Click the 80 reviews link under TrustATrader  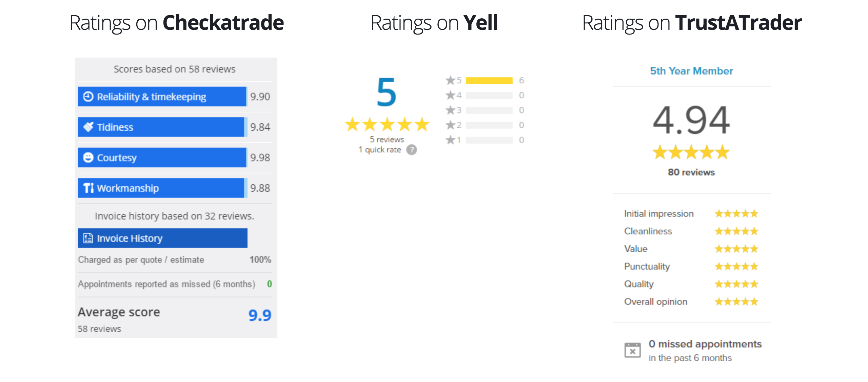click(691, 172)
